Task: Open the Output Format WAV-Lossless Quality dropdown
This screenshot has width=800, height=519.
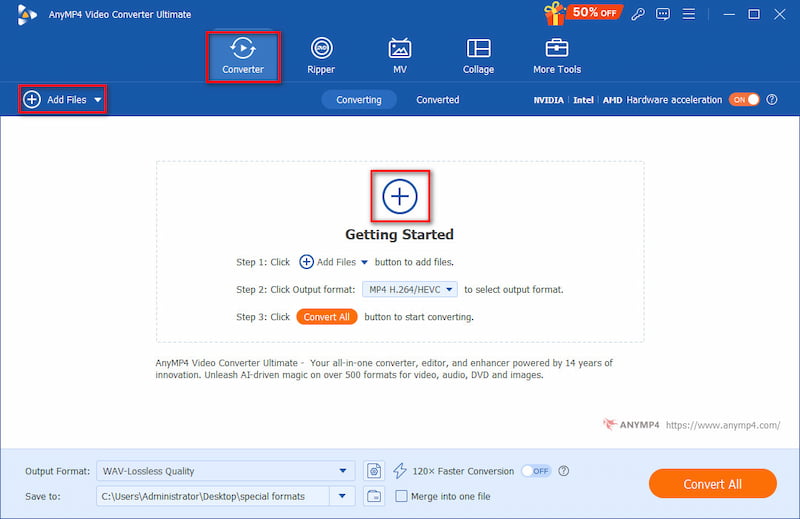Action: pyautogui.click(x=226, y=471)
